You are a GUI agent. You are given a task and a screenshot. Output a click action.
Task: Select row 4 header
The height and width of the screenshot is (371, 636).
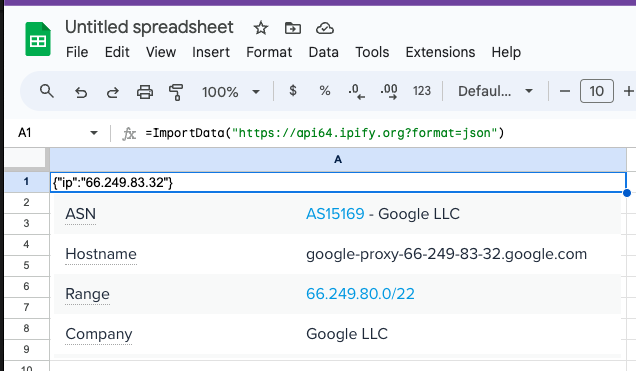(x=26, y=244)
